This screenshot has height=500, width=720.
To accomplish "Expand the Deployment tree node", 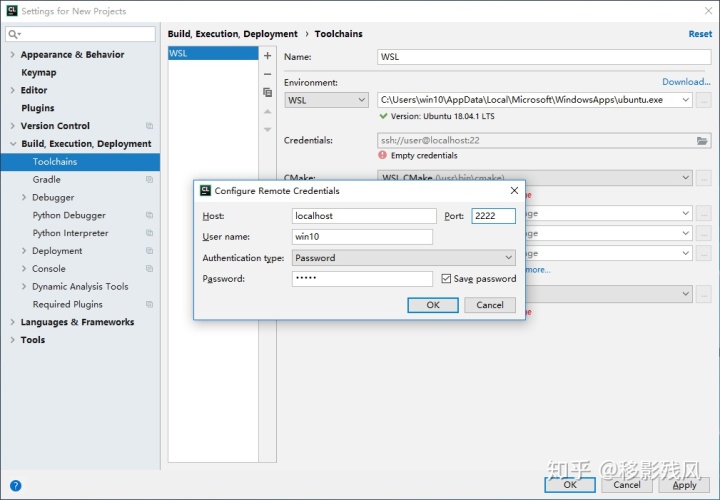I will [x=24, y=251].
